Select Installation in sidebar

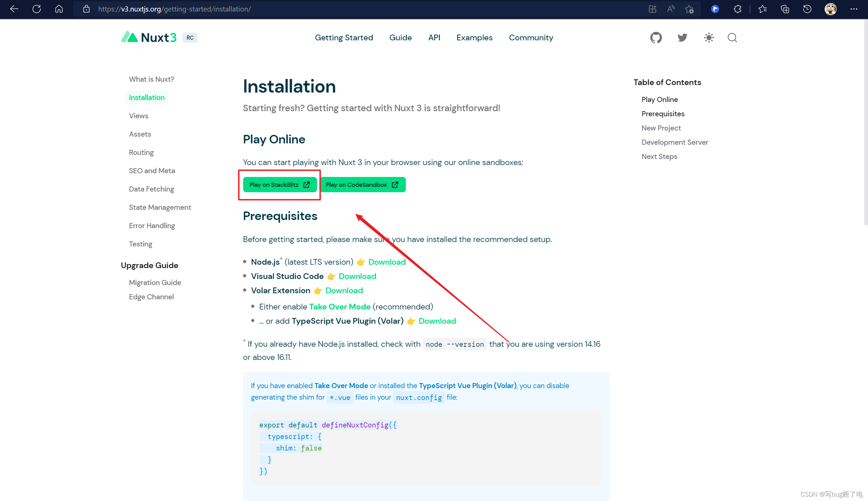pyautogui.click(x=146, y=97)
